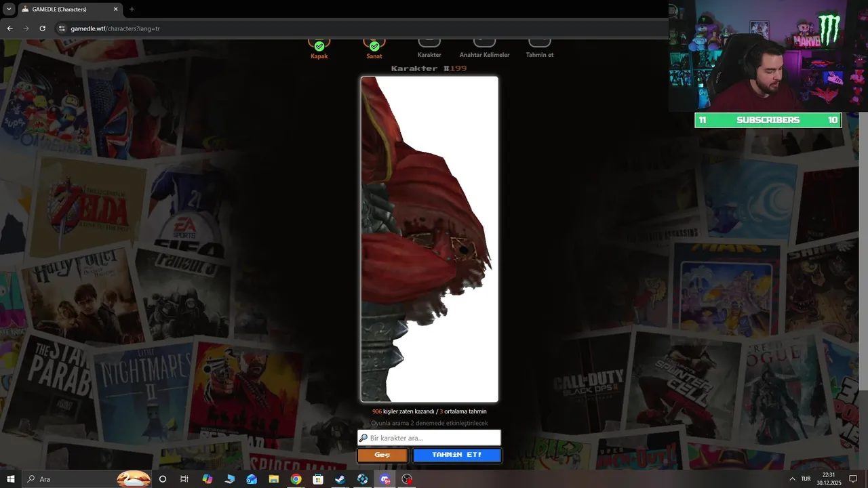Open the blue hexagon app in taskbar
Viewport: 868px width, 488px height.
363,479
